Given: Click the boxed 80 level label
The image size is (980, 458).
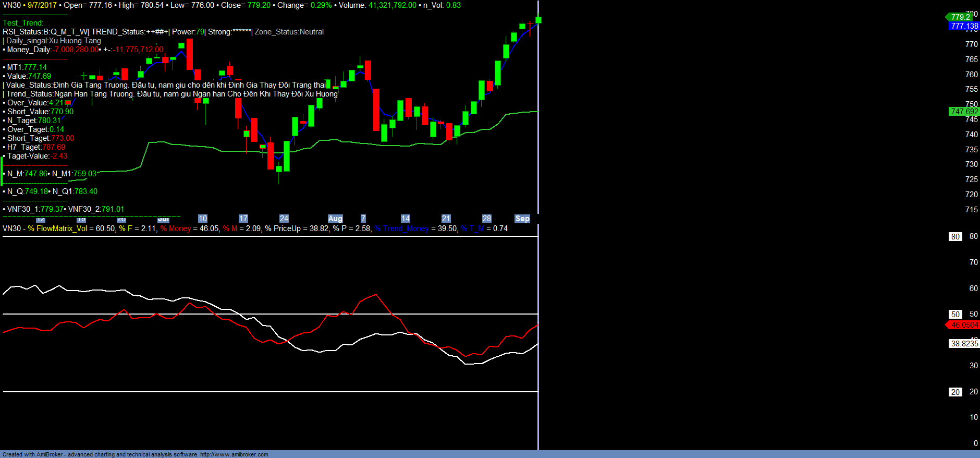Looking at the screenshot, I should click(955, 237).
